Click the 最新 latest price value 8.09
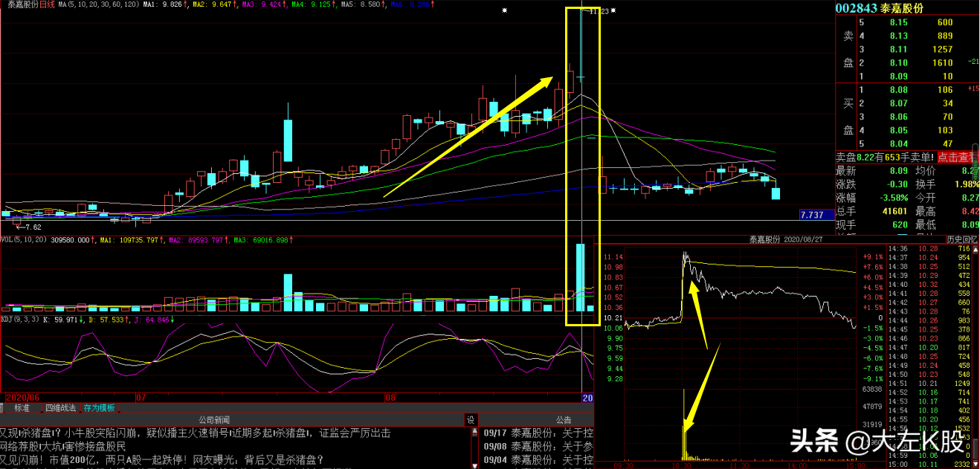Viewport: 980px width, 469px height. (899, 171)
